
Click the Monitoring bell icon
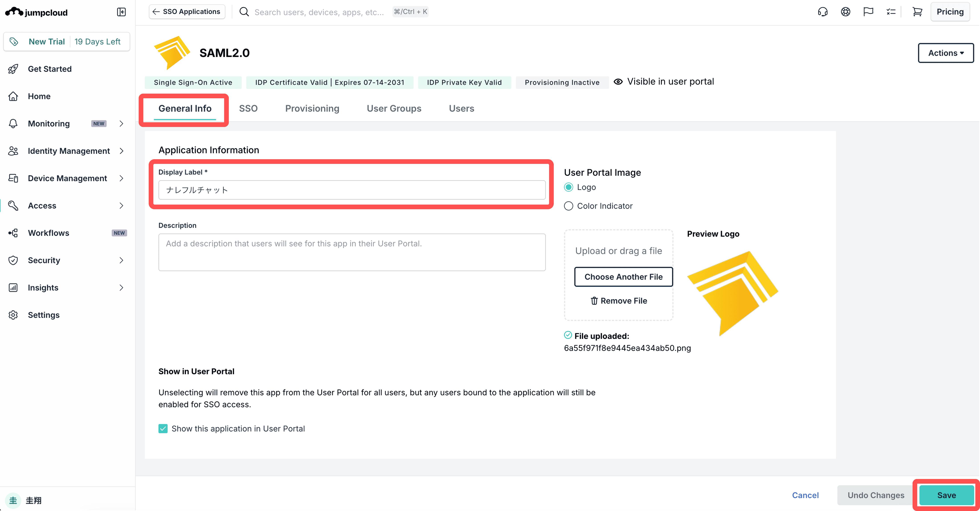[x=13, y=124]
